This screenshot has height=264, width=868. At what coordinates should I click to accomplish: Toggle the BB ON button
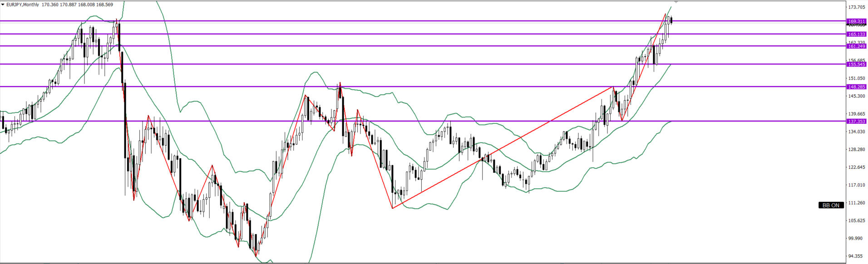(831, 205)
